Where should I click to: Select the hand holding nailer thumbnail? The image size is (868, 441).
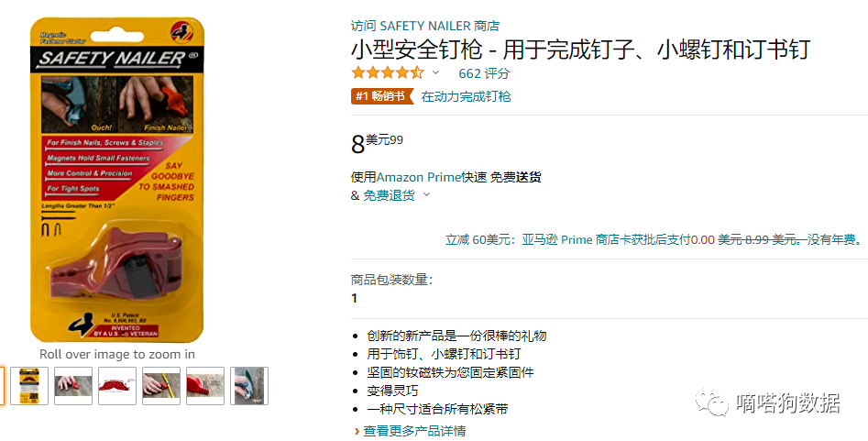tap(73, 386)
